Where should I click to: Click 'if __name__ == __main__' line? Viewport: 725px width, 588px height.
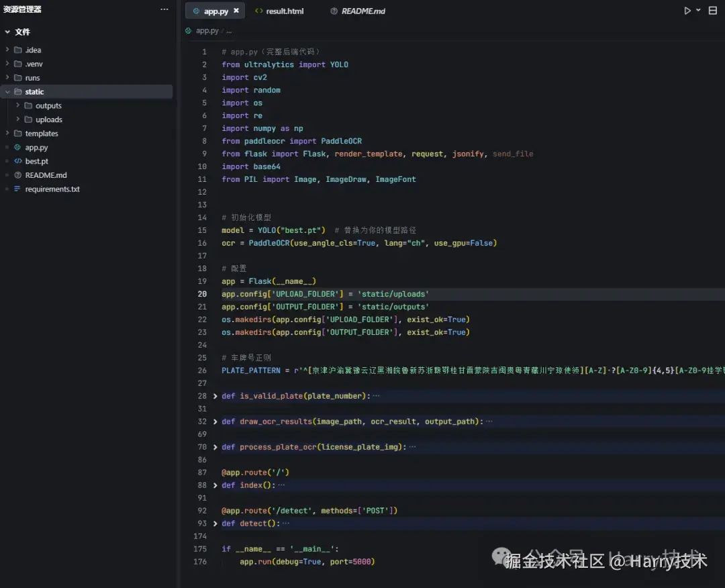(x=280, y=549)
